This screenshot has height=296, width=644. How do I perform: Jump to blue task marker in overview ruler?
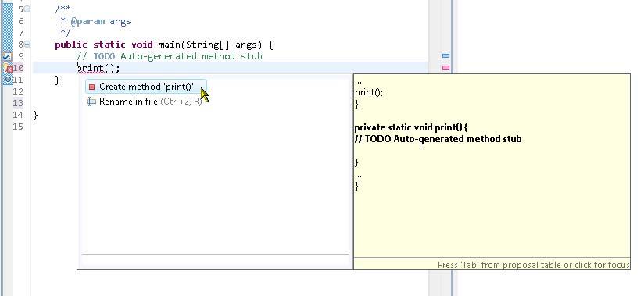(x=445, y=55)
